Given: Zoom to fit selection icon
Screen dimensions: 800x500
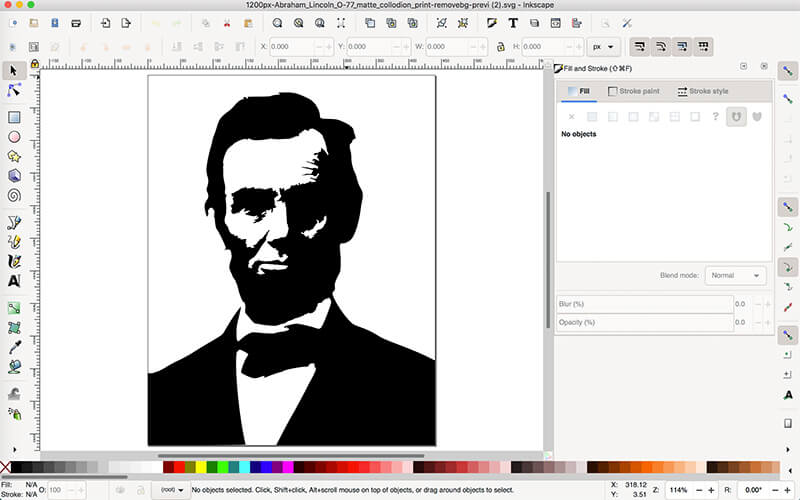Looking at the screenshot, I should tap(277, 23).
